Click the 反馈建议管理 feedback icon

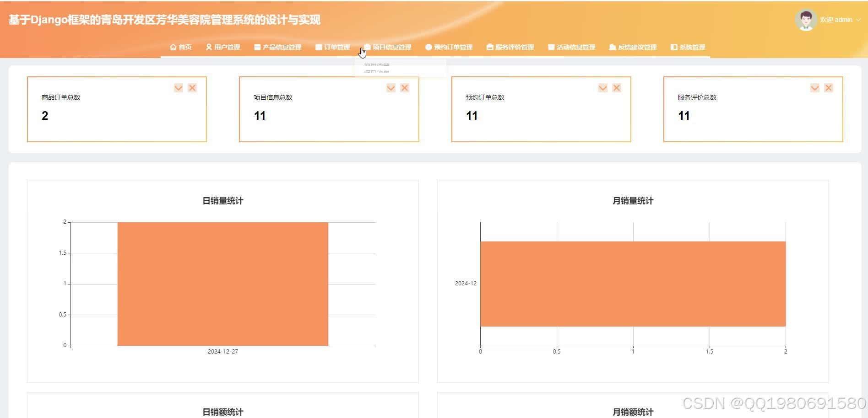coord(611,47)
